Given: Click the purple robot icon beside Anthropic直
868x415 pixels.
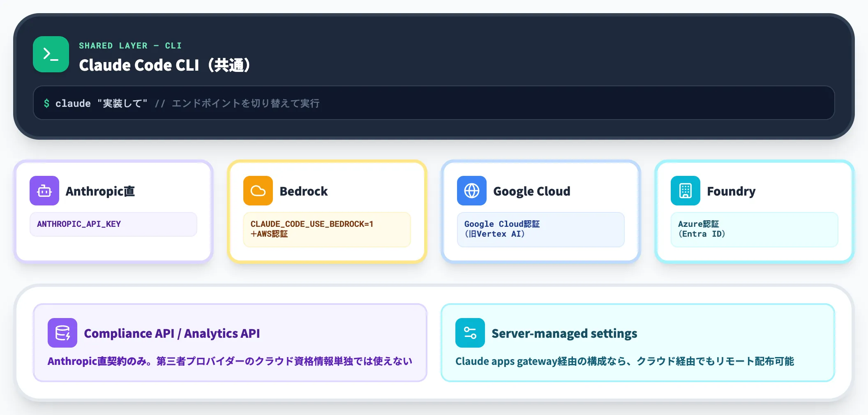Looking at the screenshot, I should click(x=44, y=191).
